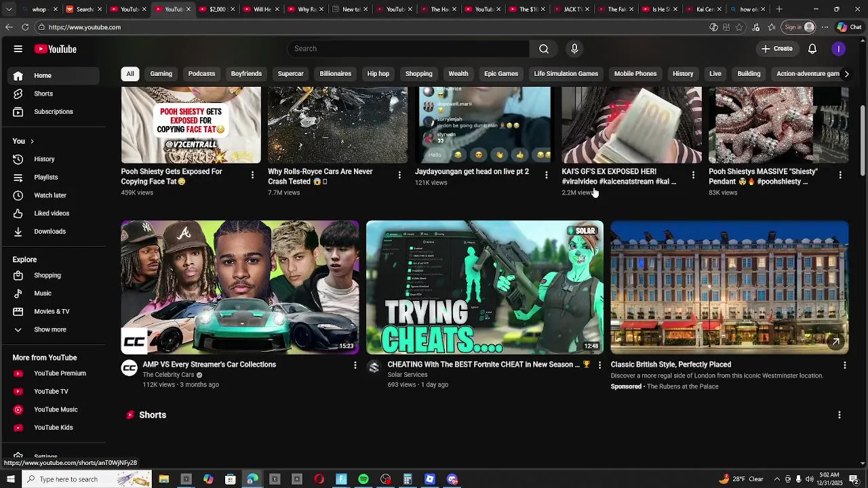
Task: Click the search magnifier button
Action: 544,49
